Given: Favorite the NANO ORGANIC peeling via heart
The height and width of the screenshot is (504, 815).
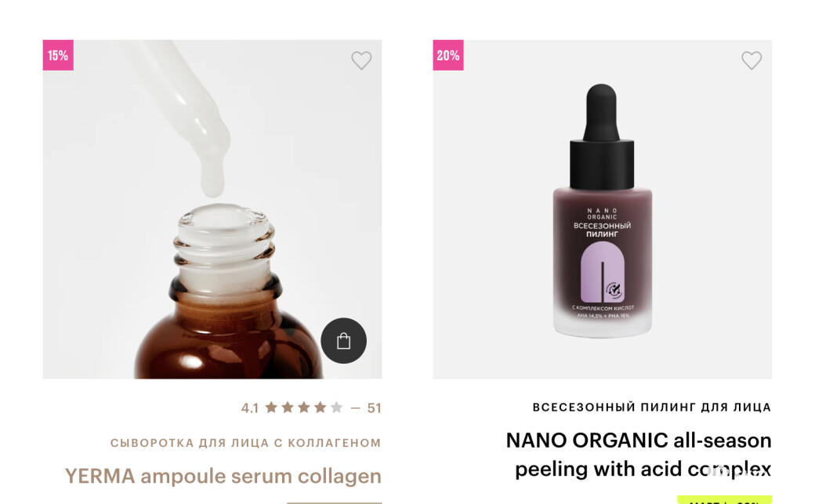Looking at the screenshot, I should pos(751,60).
